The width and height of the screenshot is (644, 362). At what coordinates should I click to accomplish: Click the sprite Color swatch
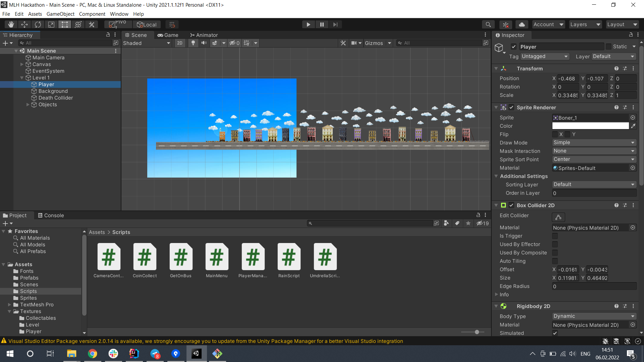click(590, 126)
